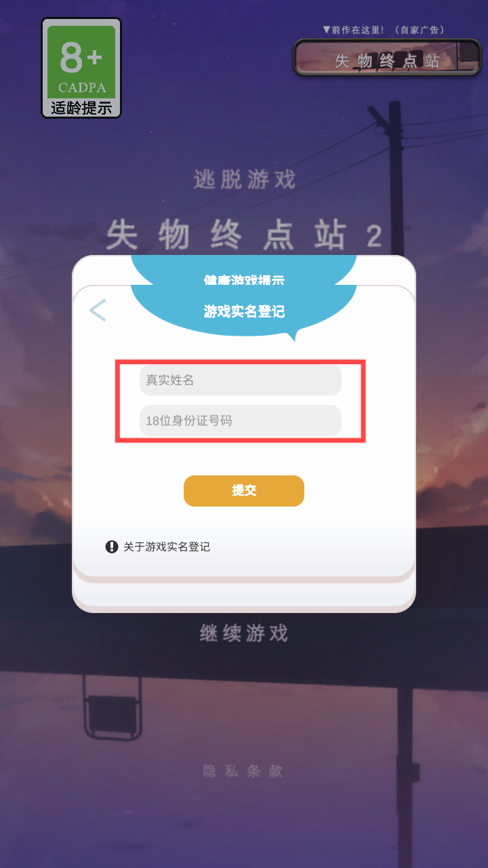Click the partially hidden 健康游戏提示 heading

coord(244,279)
